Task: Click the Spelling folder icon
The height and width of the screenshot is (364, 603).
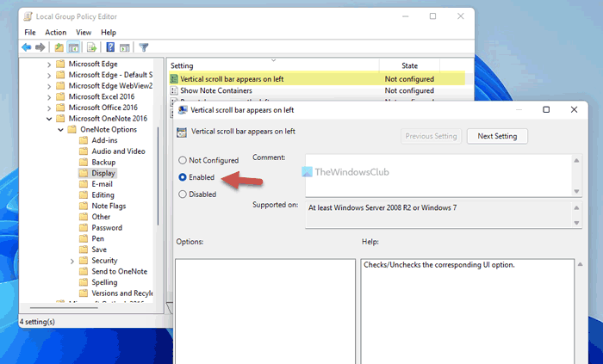Action: (84, 282)
